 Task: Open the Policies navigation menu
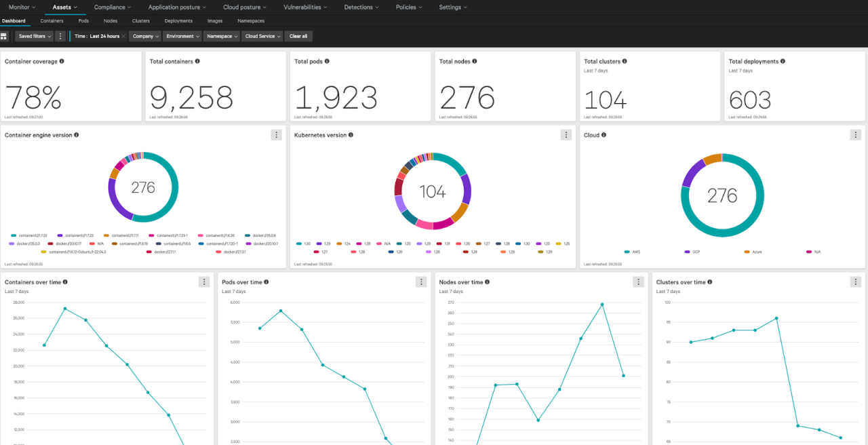410,7
